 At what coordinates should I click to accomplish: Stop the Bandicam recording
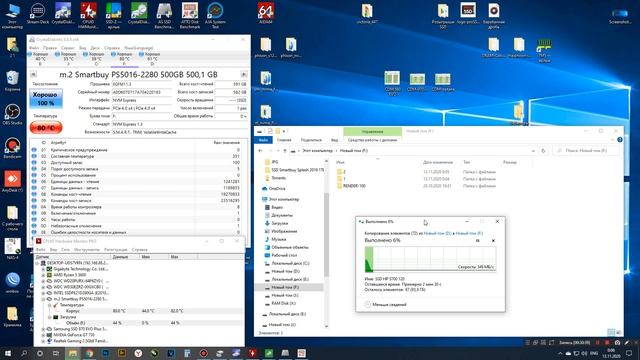(607, 342)
